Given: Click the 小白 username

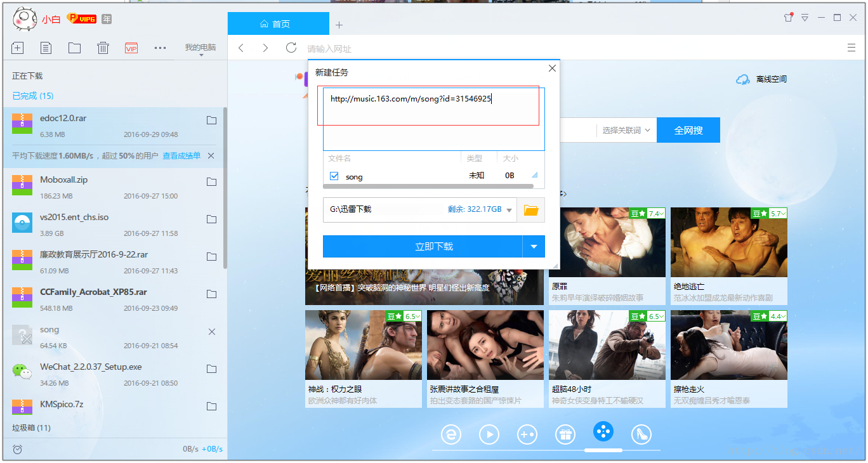Looking at the screenshot, I should (51, 20).
